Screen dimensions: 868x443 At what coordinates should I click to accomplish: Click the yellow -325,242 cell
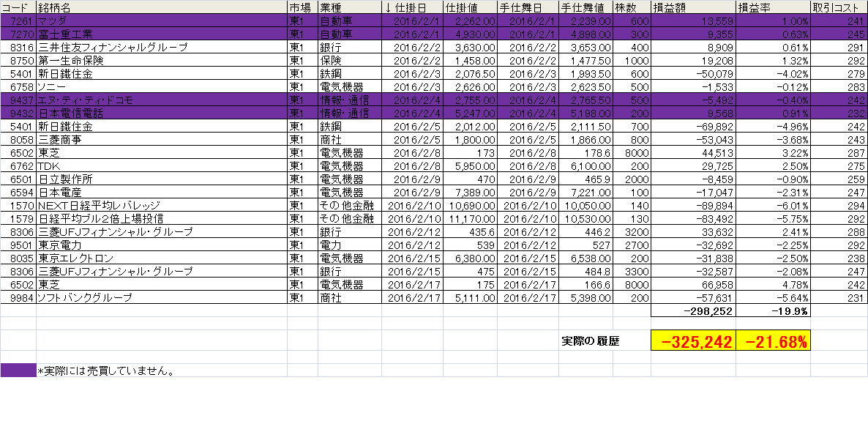(x=693, y=340)
